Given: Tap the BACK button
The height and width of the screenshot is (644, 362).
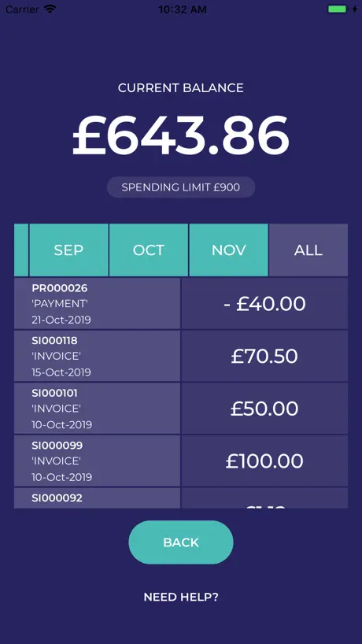Looking at the screenshot, I should pyautogui.click(x=181, y=542).
